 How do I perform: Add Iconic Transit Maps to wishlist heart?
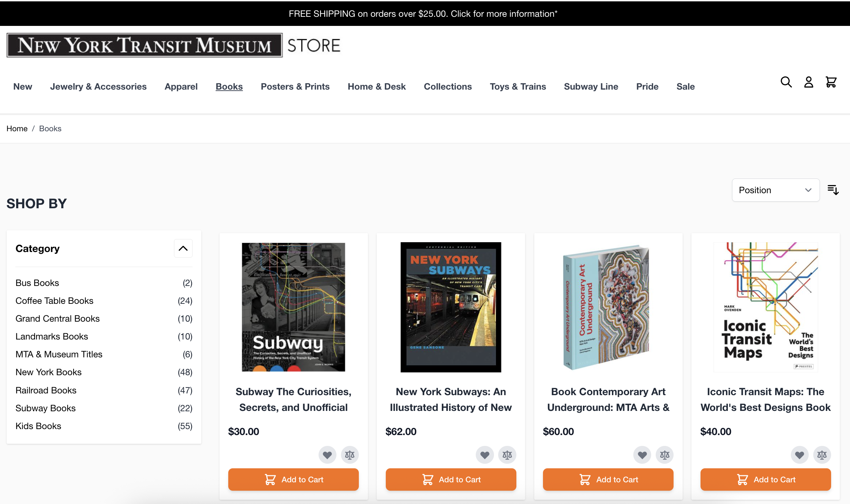[x=799, y=455]
